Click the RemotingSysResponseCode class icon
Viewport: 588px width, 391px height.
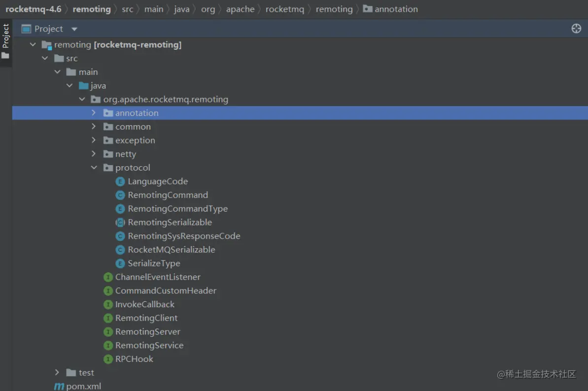[120, 236]
